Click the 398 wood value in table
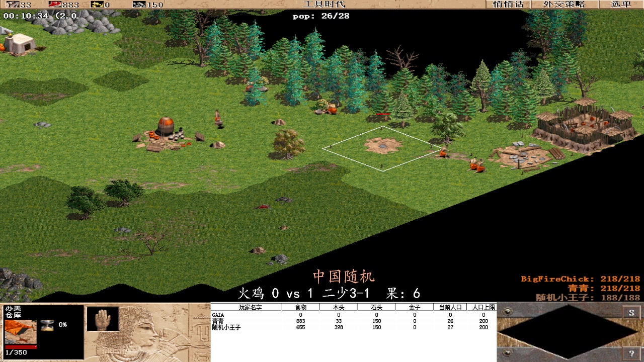 coord(339,327)
